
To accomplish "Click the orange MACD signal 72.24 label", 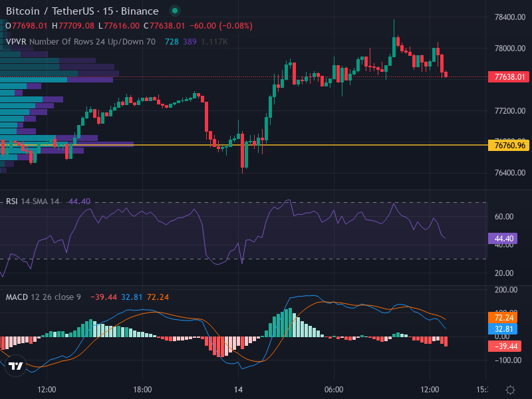I will 503,318.
